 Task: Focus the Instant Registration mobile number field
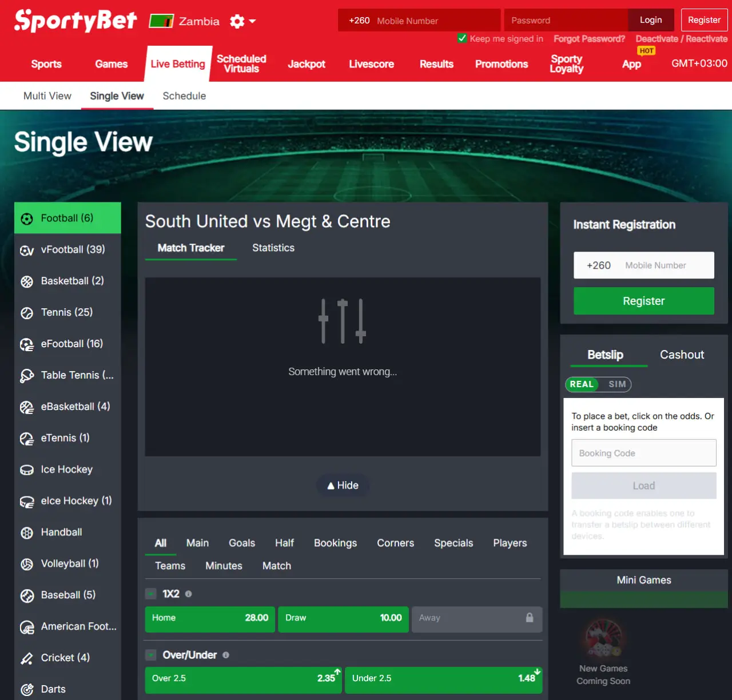tap(644, 265)
